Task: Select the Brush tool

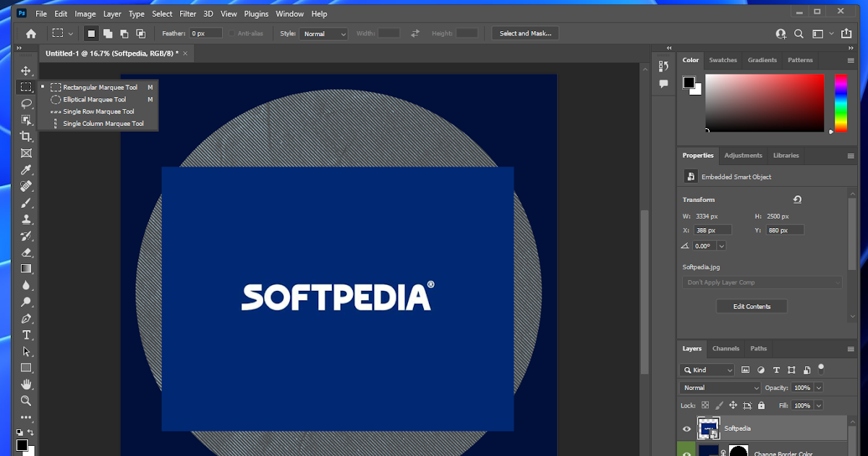Action: pyautogui.click(x=26, y=203)
